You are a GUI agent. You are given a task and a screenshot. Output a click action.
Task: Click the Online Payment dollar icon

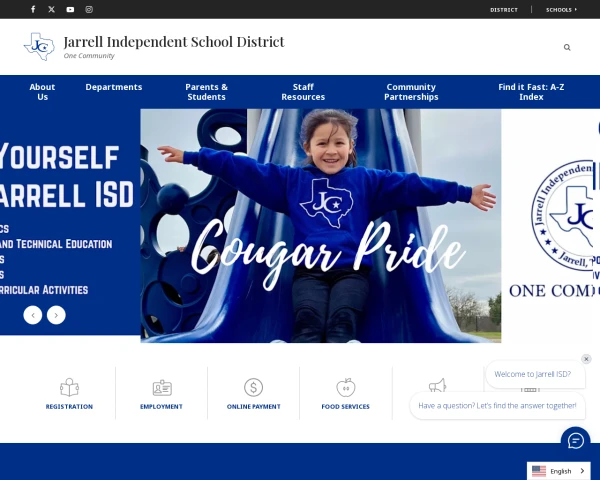[253, 387]
